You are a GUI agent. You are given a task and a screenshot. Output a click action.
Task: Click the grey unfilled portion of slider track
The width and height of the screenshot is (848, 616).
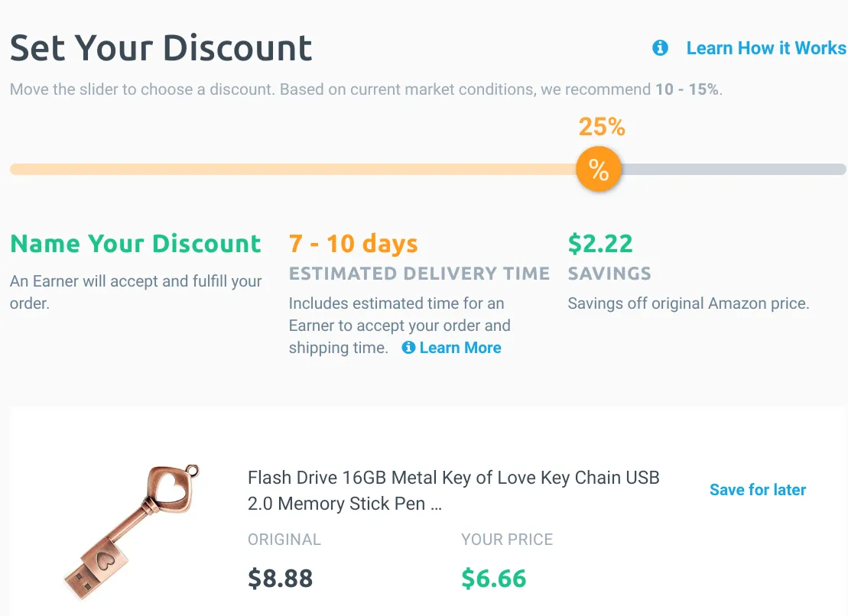(734, 169)
